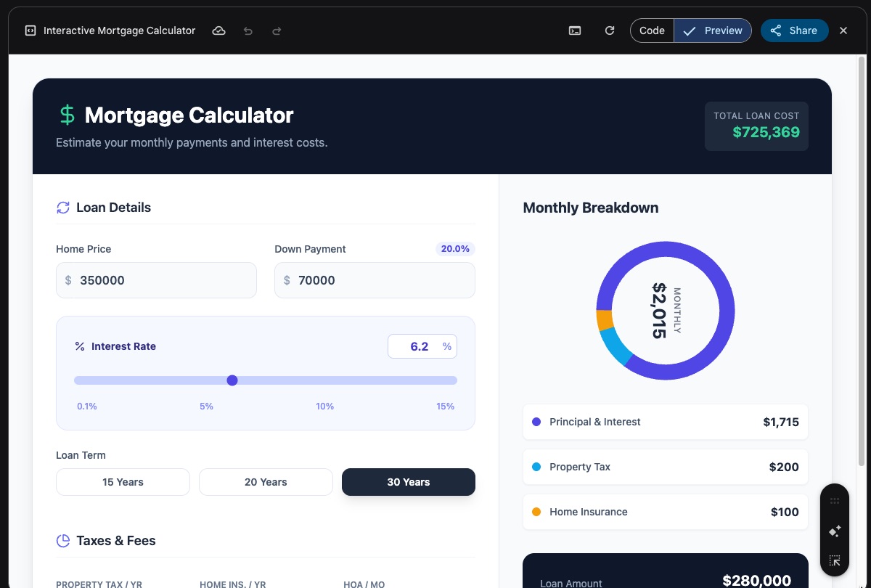Switch to the Code tab

coord(652,30)
